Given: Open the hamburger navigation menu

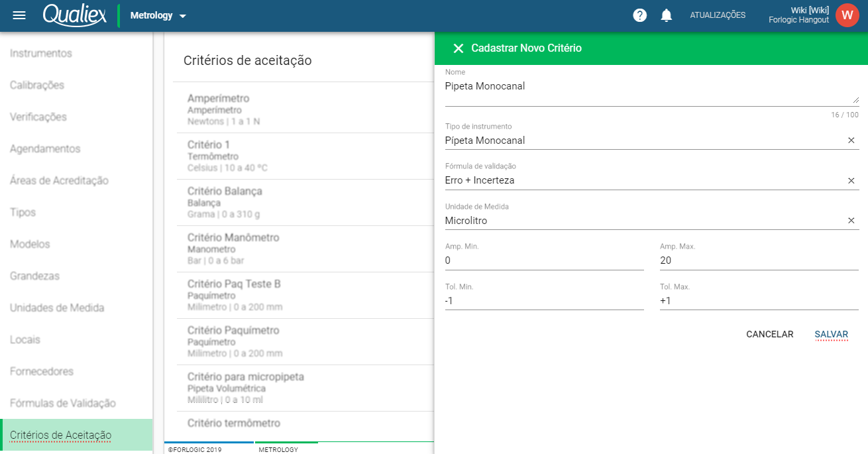Looking at the screenshot, I should [19, 15].
